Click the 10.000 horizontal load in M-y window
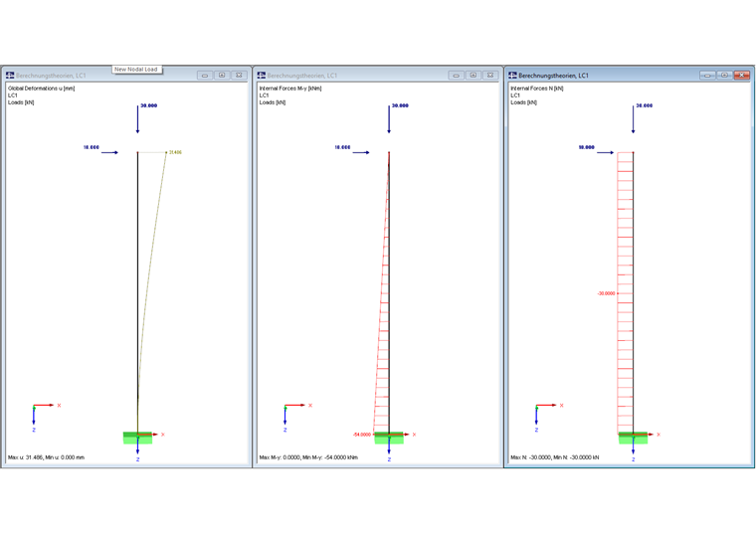The image size is (756, 535). [342, 147]
